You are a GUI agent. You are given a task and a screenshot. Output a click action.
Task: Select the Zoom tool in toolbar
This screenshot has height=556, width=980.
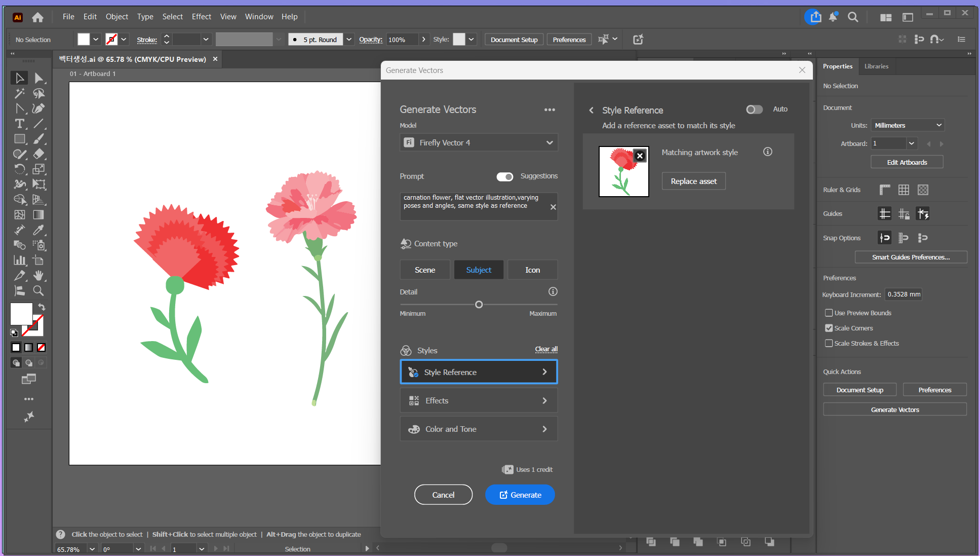pos(38,291)
